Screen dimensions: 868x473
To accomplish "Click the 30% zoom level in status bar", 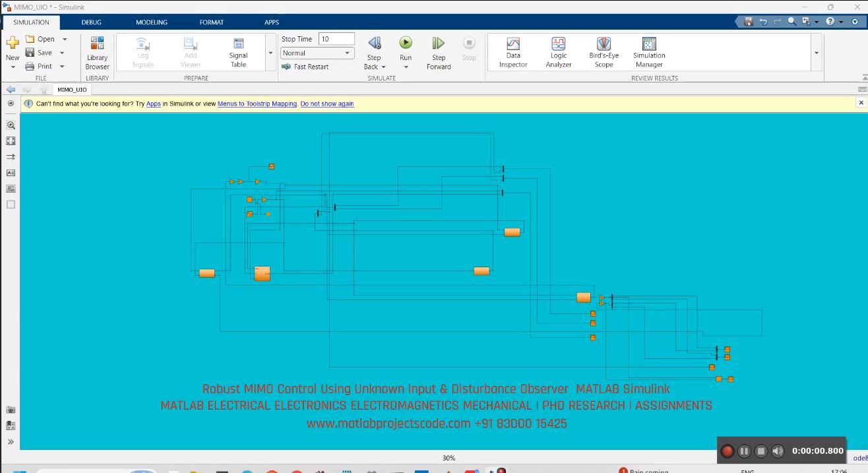I will 449,458.
